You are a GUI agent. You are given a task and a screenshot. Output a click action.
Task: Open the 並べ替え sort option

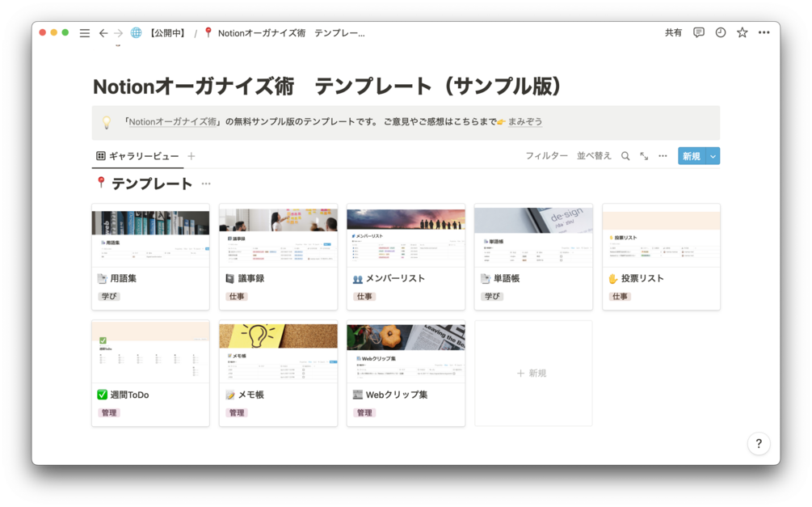tap(594, 155)
